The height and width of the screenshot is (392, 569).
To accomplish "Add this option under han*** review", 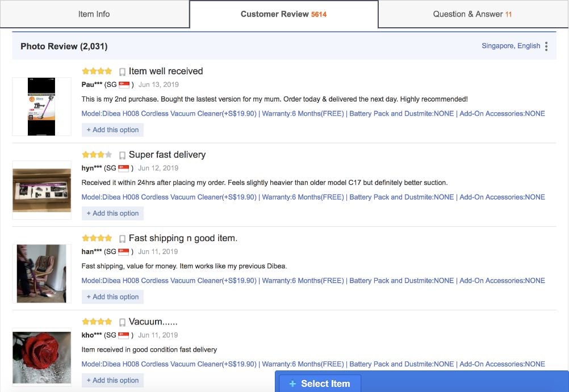I will 112,297.
